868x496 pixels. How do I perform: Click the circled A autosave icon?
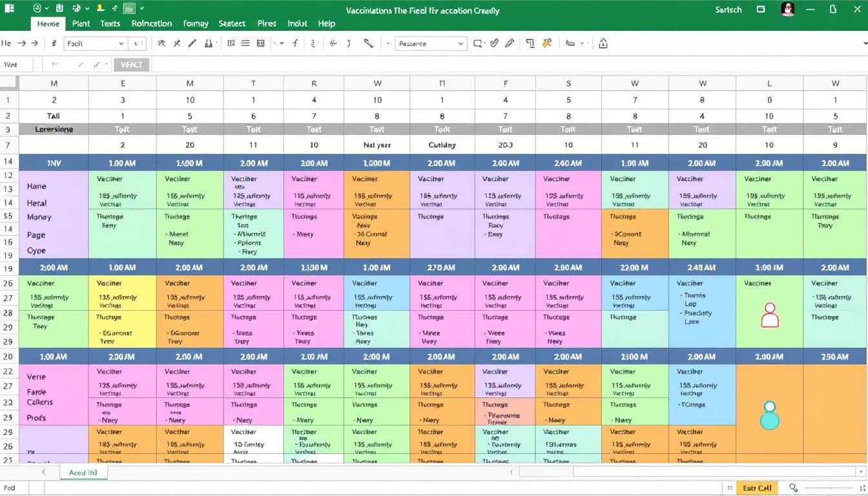pos(37,9)
